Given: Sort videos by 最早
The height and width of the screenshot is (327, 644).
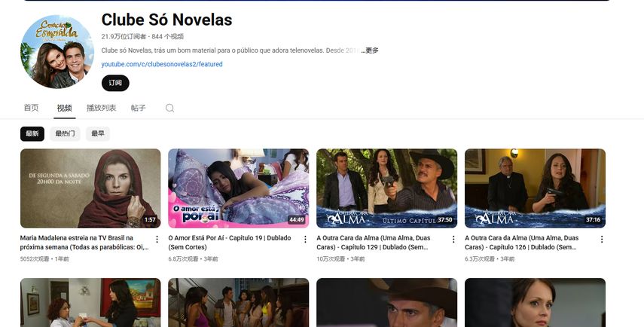Looking at the screenshot, I should [x=98, y=133].
